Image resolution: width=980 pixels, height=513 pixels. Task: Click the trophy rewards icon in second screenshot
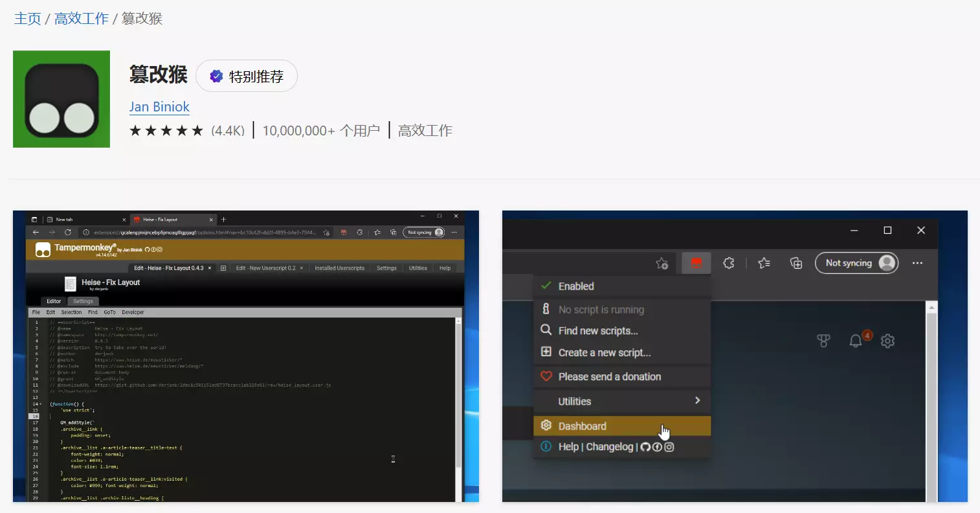[823, 340]
